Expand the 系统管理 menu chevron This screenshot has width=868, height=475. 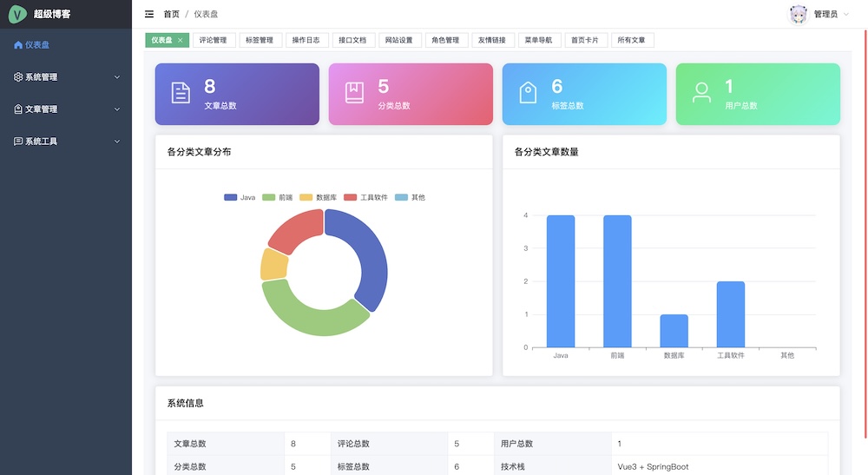pos(117,77)
